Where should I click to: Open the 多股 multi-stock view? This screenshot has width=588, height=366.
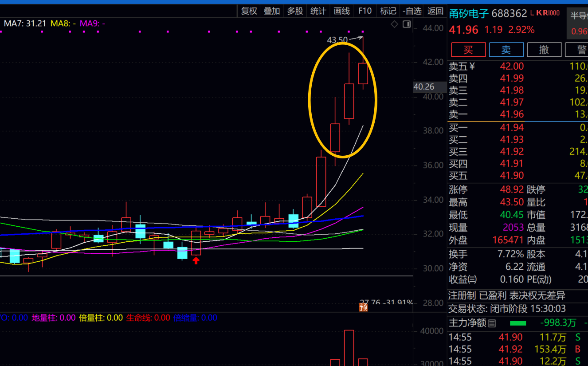295,11
